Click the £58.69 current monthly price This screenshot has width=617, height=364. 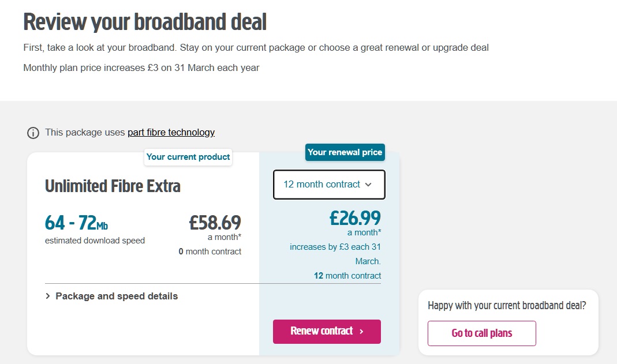[215, 223]
